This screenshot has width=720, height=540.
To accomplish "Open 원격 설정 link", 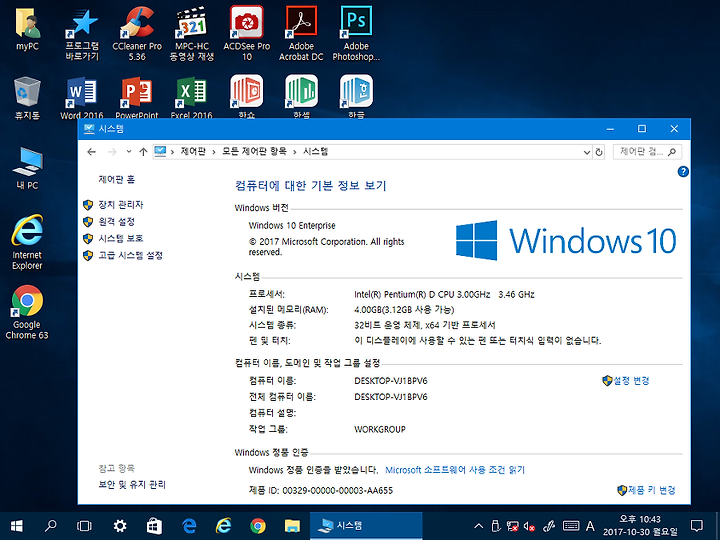I will tap(117, 222).
